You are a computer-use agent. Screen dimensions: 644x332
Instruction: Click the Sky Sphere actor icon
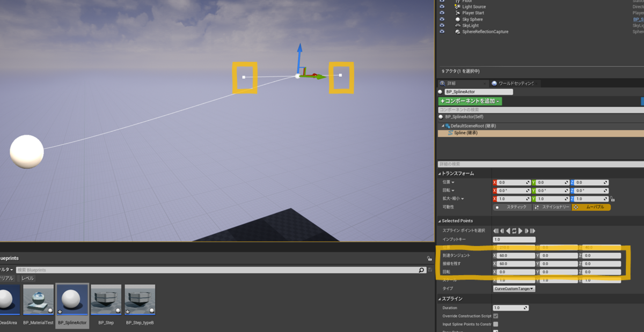tap(458, 19)
